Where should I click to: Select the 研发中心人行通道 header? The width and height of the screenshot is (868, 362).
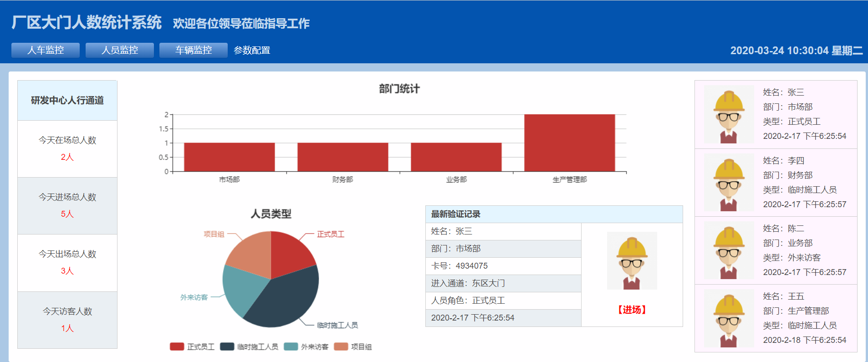[67, 101]
